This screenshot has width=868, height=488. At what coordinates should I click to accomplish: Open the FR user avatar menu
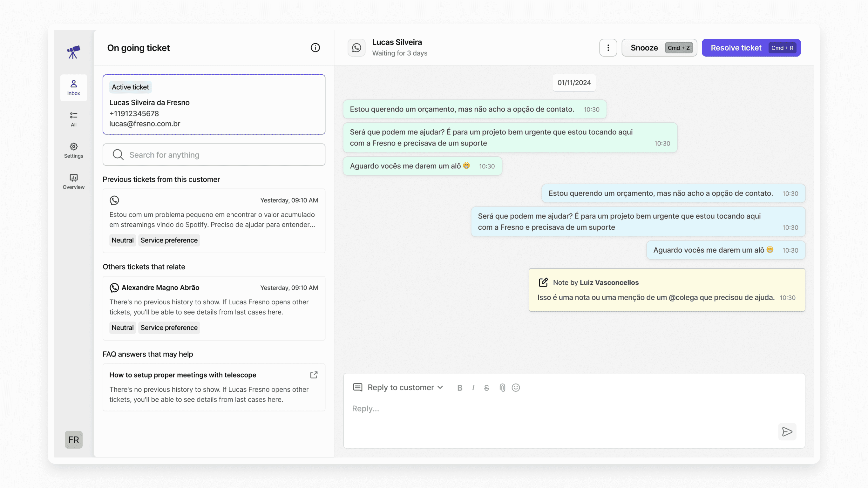coord(73,439)
